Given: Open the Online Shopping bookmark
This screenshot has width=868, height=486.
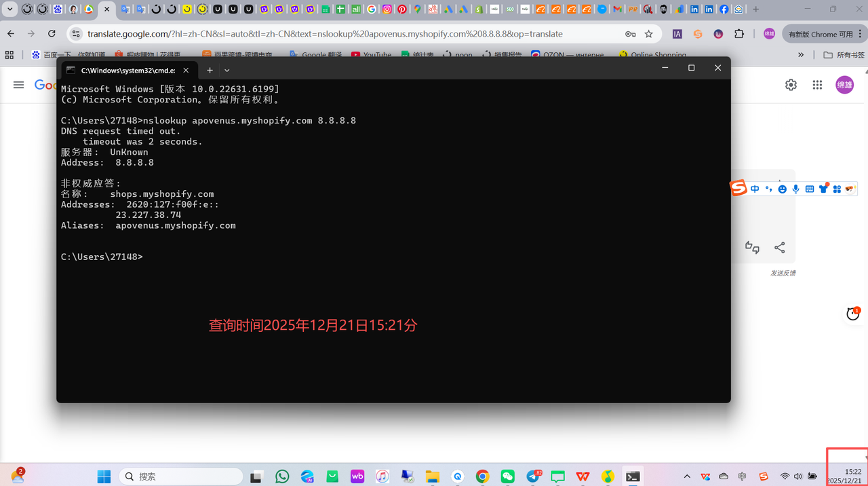Looking at the screenshot, I should click(x=652, y=55).
